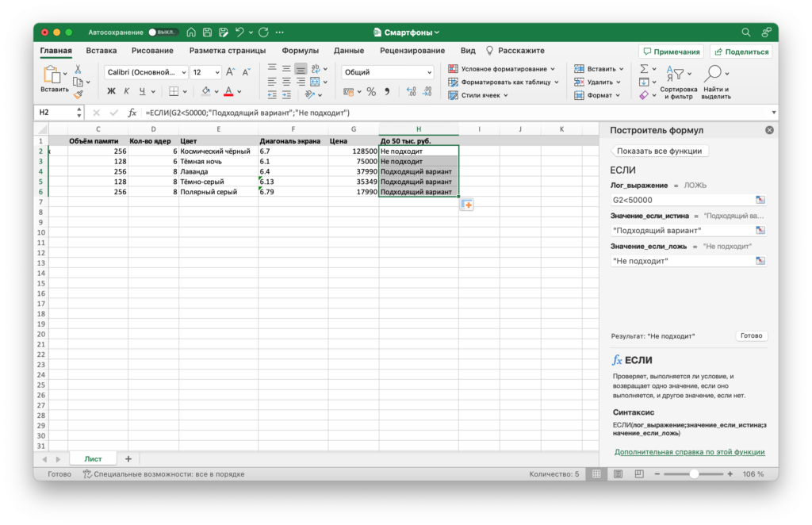This screenshot has height=525, width=812.
Task: Close the Построитель формул panel
Action: tap(769, 130)
